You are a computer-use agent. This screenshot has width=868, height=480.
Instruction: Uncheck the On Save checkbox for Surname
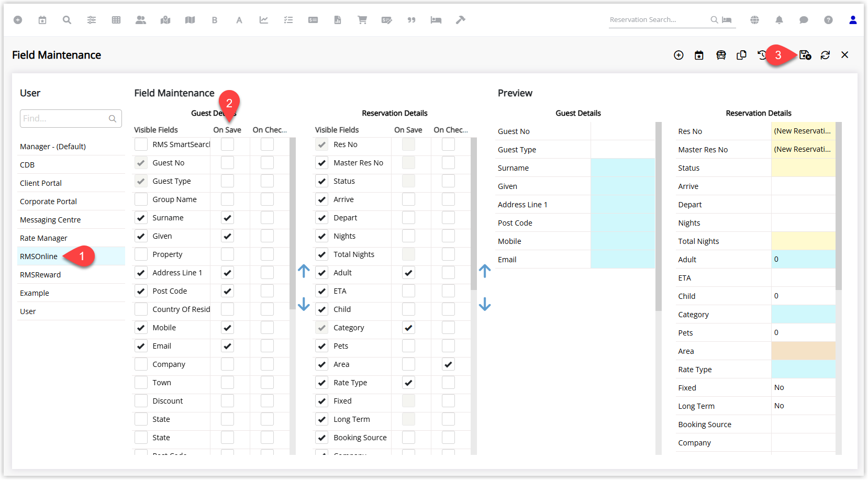[x=227, y=218]
